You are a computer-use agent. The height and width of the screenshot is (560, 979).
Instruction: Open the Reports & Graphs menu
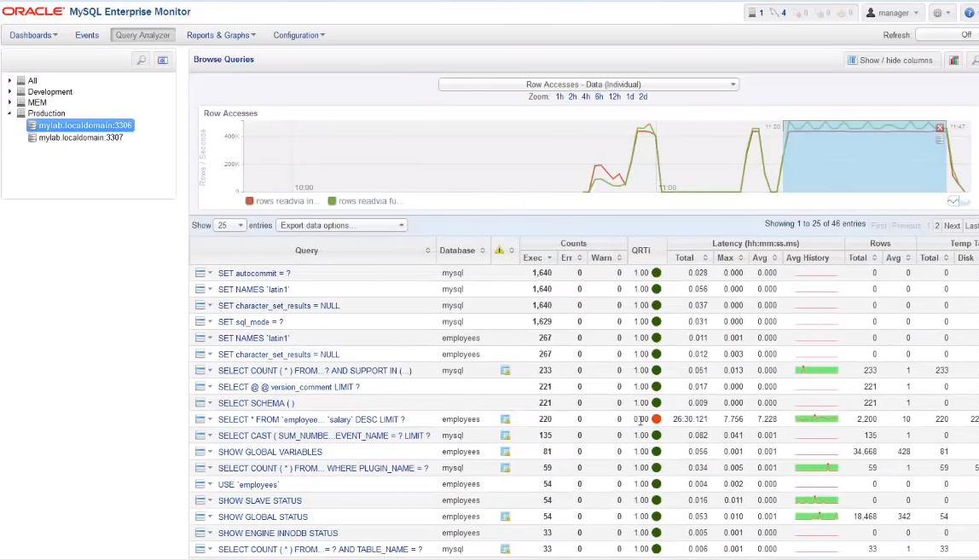(222, 35)
